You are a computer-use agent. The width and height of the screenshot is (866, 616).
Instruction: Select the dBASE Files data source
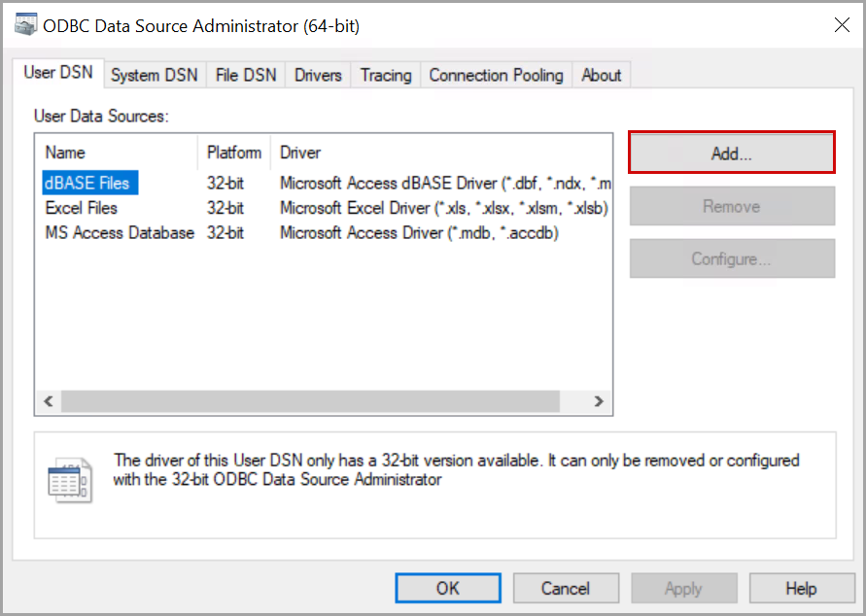coord(87,183)
